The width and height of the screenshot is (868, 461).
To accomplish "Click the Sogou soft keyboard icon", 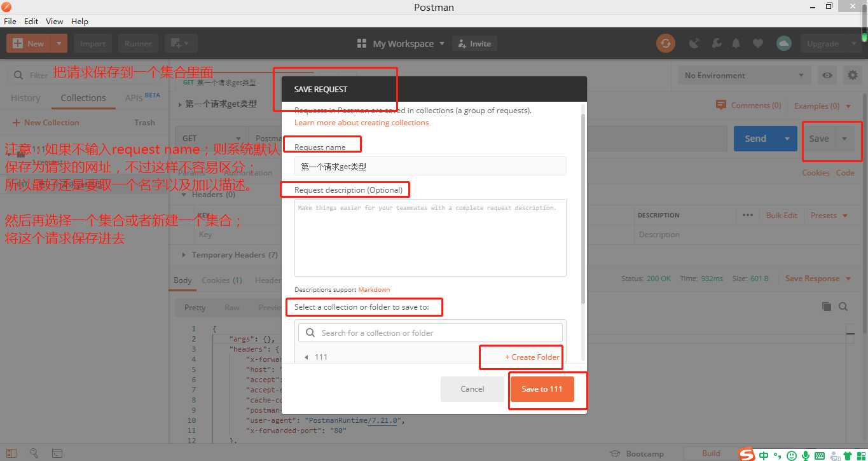I will click(820, 455).
